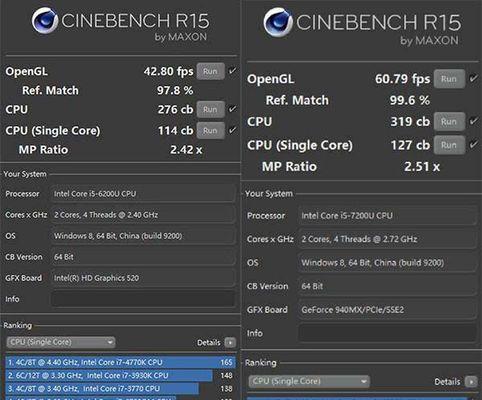The width and height of the screenshot is (482, 400).
Task: Run the OpenGL test in right i5-7200U window
Action: pos(449,79)
